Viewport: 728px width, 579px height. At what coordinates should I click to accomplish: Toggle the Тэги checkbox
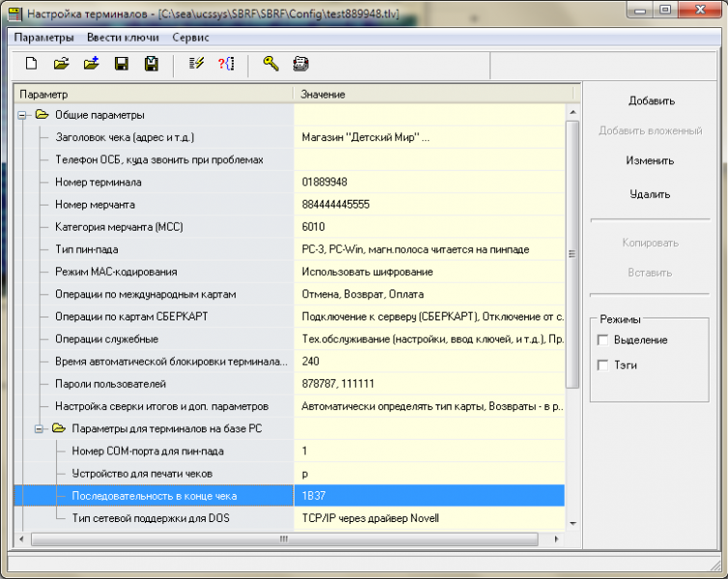[x=603, y=365]
